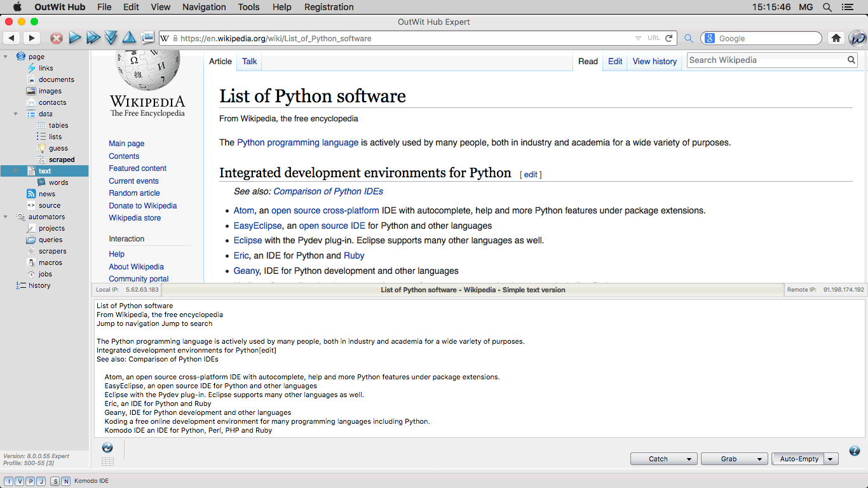The height and width of the screenshot is (488, 868).
Task: Click the red stop loading icon
Action: click(x=57, y=38)
